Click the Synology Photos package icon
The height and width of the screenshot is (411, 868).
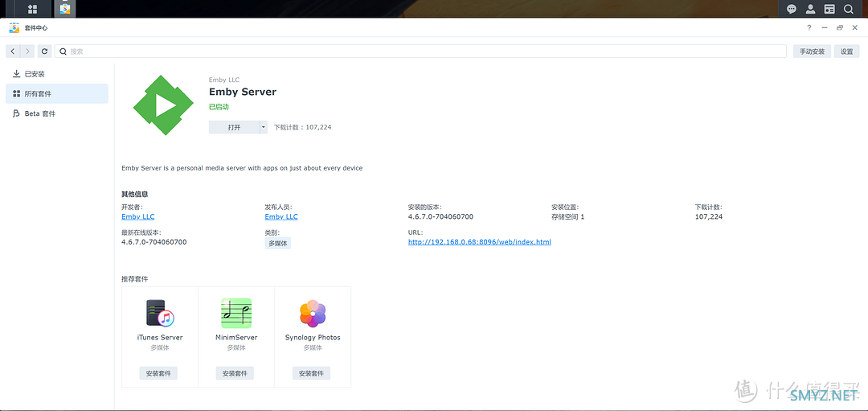click(313, 313)
